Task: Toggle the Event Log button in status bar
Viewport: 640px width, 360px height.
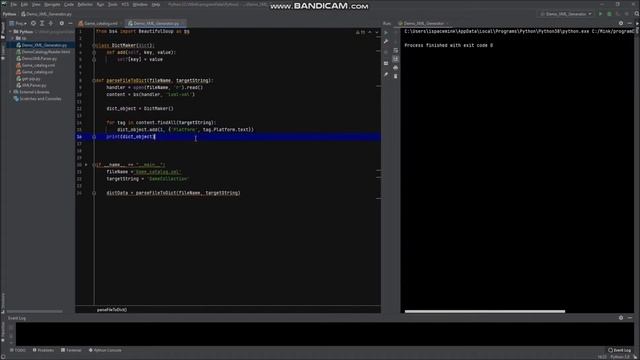Action: click(619, 350)
